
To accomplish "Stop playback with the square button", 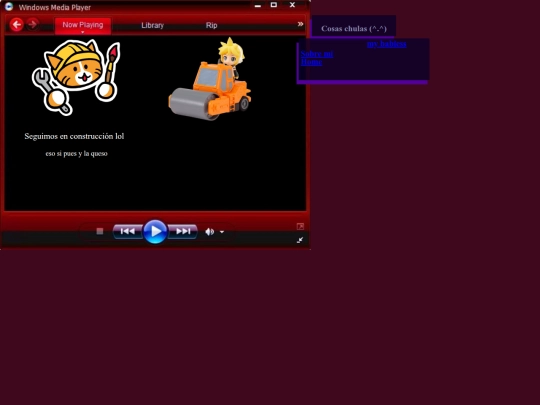I will [x=100, y=231].
